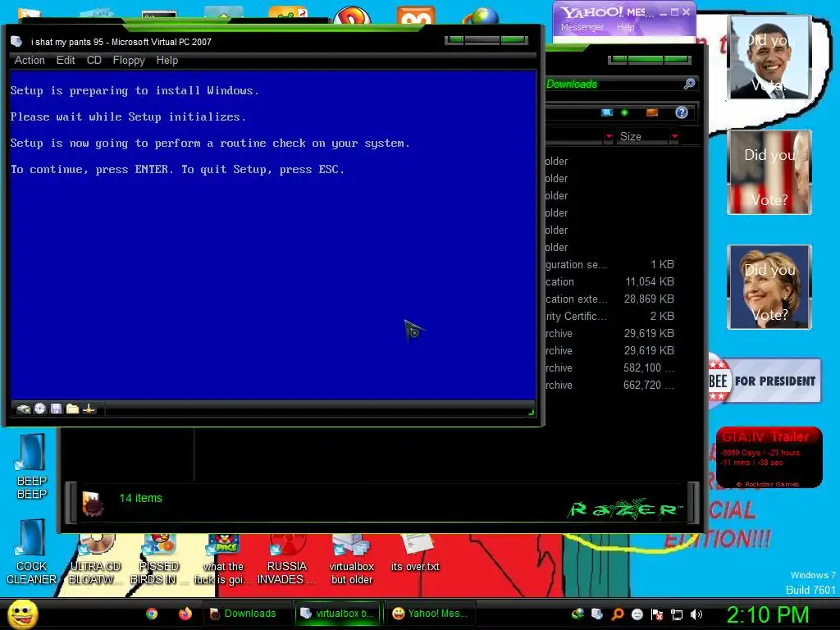Screen dimensions: 840x630
Task: Click the 'i shat my pants 95' window title
Action: (121, 42)
